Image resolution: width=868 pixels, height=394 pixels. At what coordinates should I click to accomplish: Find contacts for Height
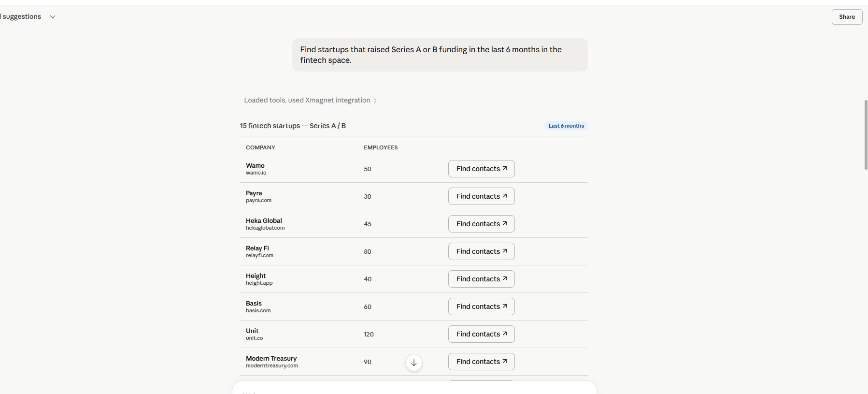(482, 279)
